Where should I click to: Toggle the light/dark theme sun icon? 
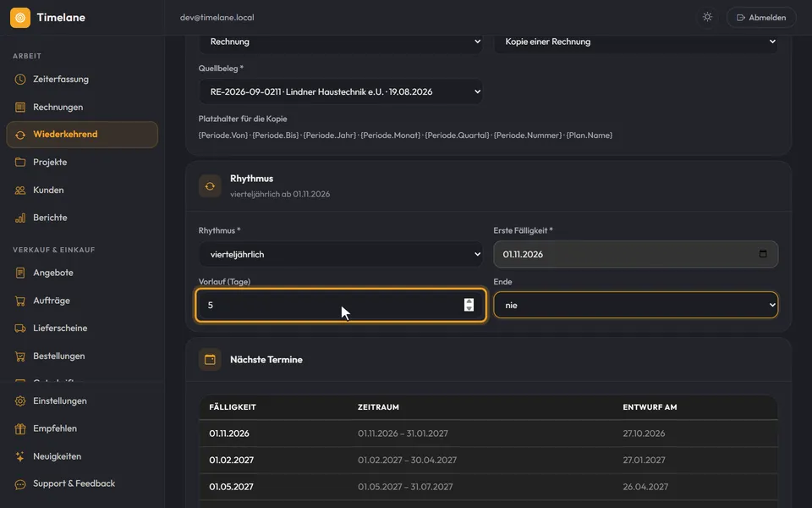[x=707, y=17]
